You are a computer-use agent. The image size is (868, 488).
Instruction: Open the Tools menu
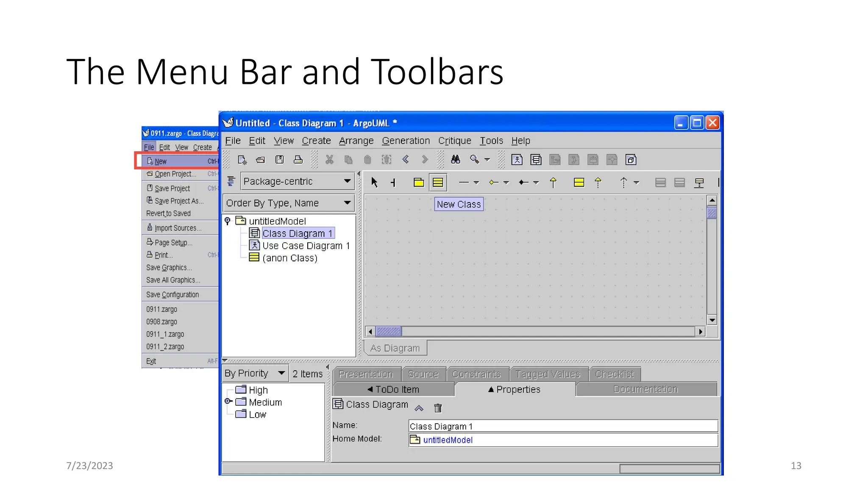491,141
